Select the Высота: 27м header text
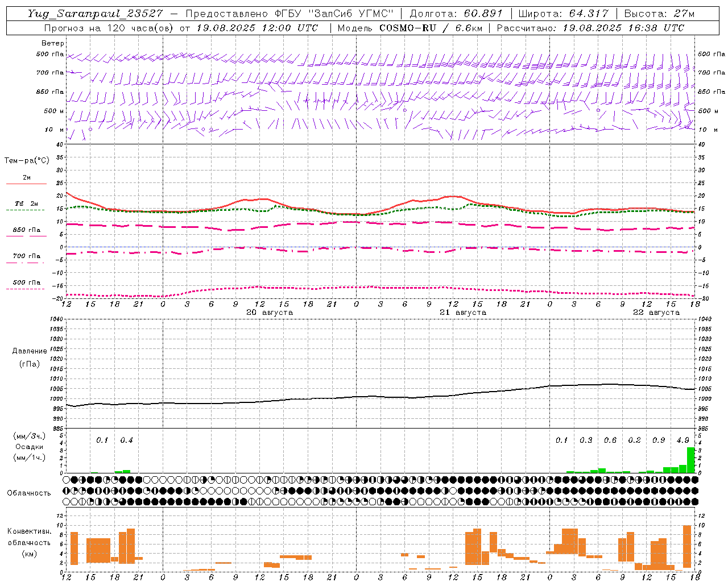Image resolution: width=728 pixels, height=582 pixels. 659,14
